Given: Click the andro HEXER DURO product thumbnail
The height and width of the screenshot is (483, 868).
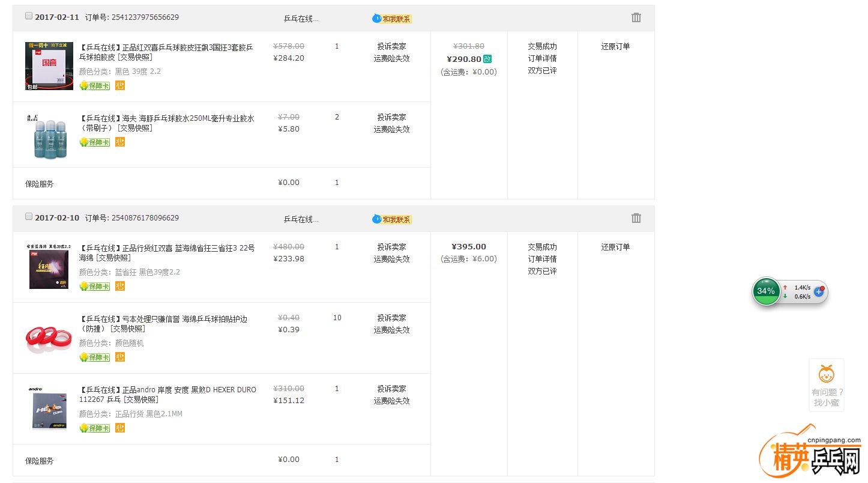Looking at the screenshot, I should (49, 409).
